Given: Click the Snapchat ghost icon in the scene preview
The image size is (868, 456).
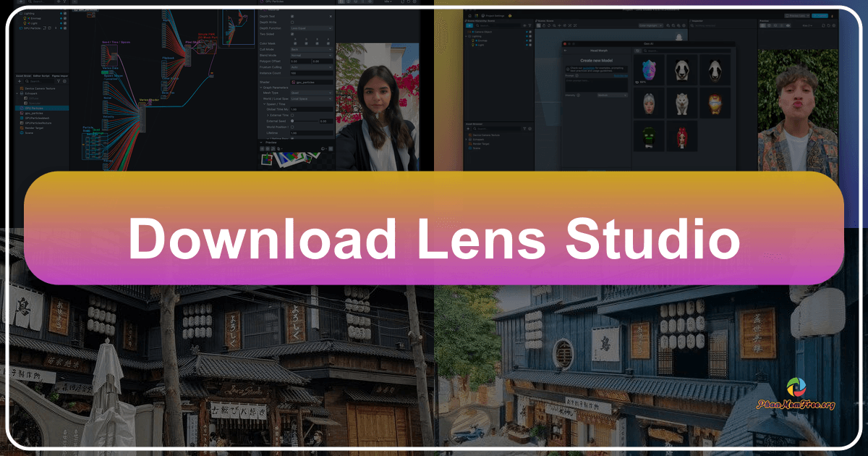Looking at the screenshot, I should click(x=678, y=37).
